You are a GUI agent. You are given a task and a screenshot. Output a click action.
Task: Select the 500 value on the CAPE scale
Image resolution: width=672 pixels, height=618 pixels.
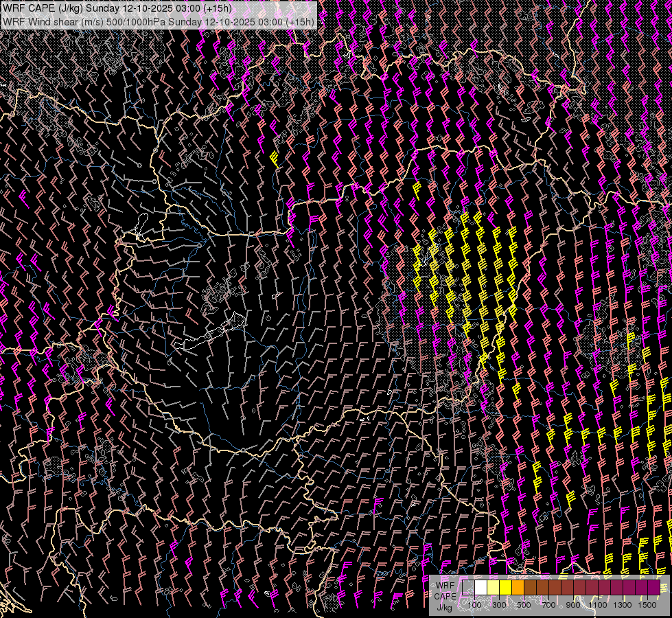[524, 605]
